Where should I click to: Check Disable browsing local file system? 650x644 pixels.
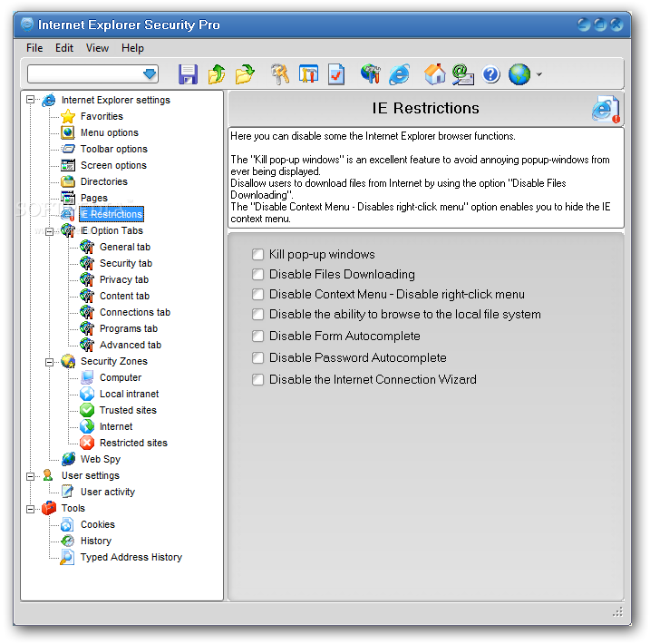pos(257,315)
